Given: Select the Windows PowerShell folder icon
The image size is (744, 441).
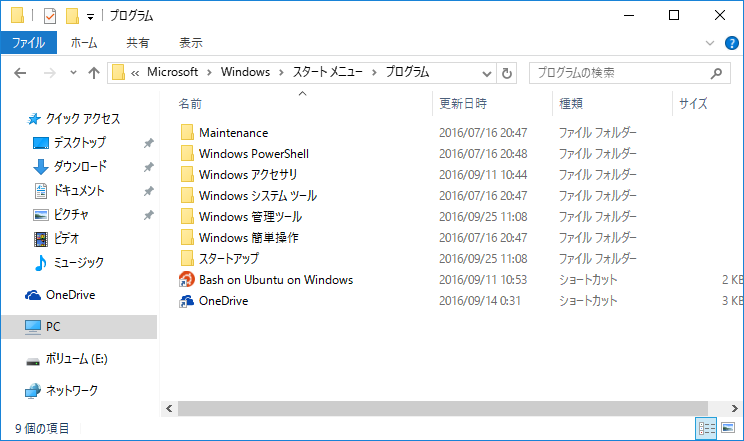Looking at the screenshot, I should (x=187, y=153).
